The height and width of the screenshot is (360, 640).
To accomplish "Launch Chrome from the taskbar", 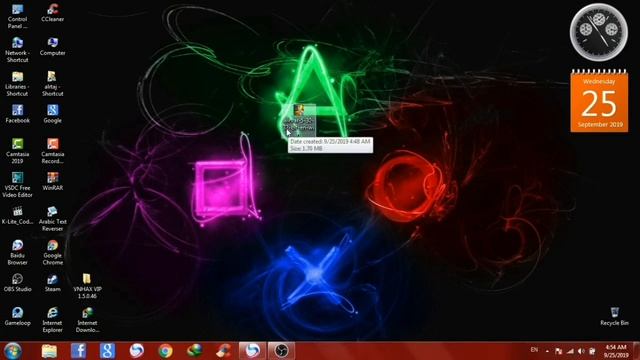I will click(165, 351).
